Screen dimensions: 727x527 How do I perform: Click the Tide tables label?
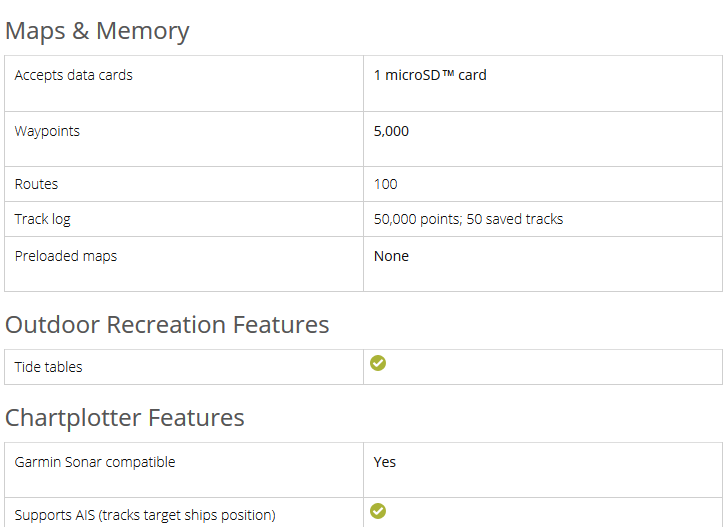(48, 367)
